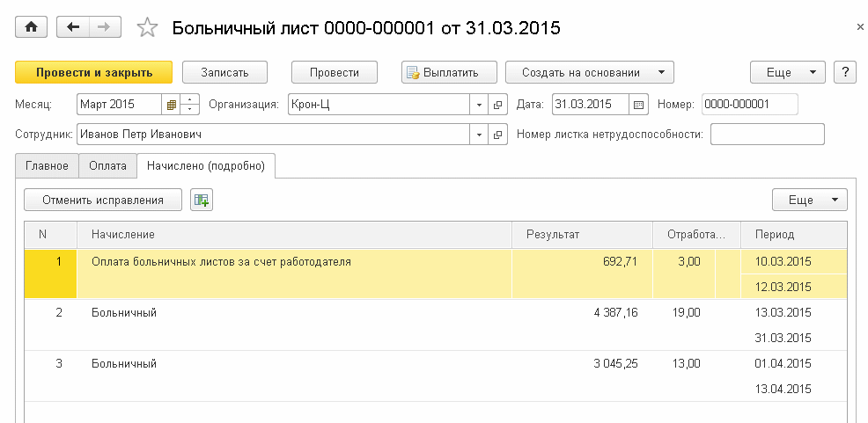The image size is (868, 423).
Task: Decrease month with stepper down arrow
Action: tap(190, 109)
